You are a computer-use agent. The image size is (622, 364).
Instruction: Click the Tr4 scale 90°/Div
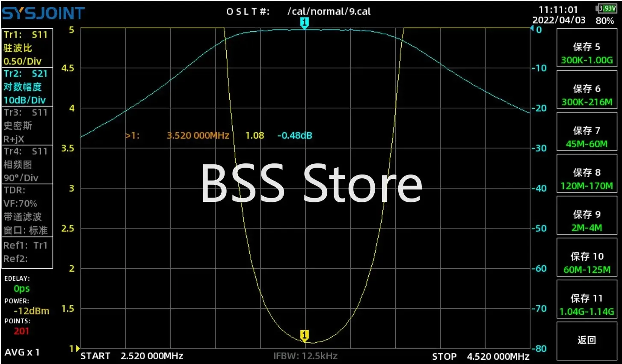coord(21,178)
